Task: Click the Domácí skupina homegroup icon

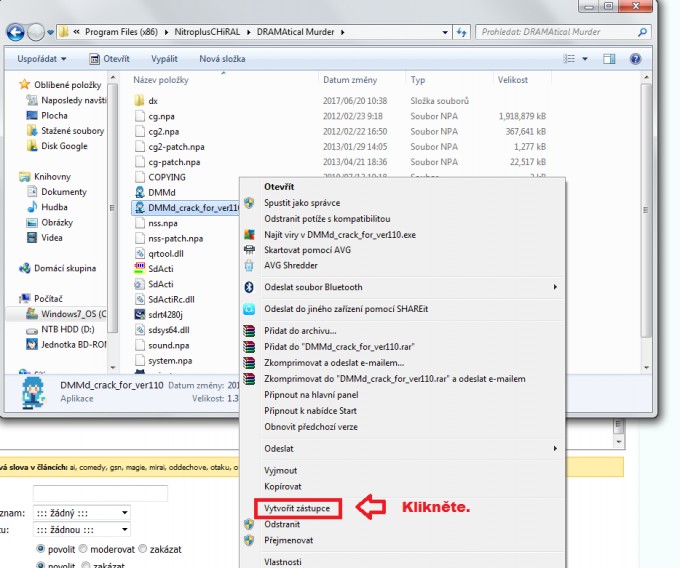Action: click(25, 268)
